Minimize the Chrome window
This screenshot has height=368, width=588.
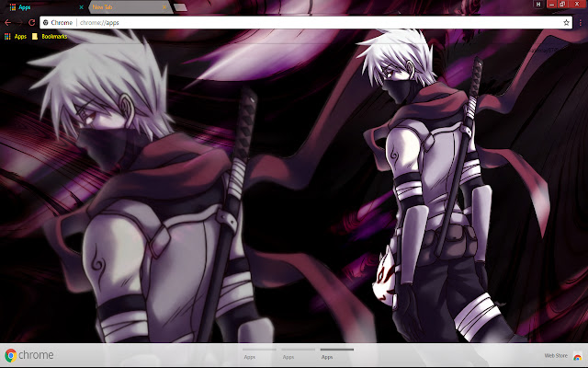[x=551, y=5]
